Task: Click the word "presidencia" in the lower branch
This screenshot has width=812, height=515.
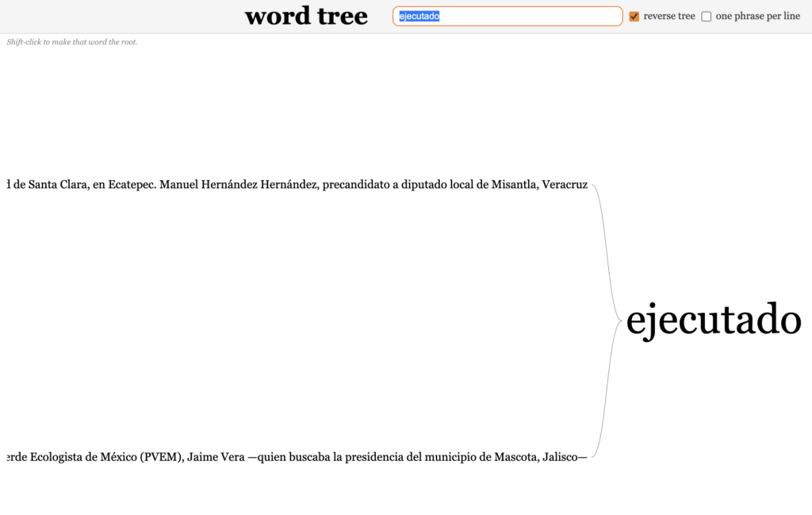Action: click(374, 458)
